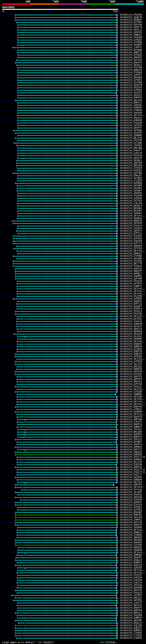146x644 pixels.
Task: Click green alignment bar for UniRef100_C5MFE2
Action: click(66, 520)
